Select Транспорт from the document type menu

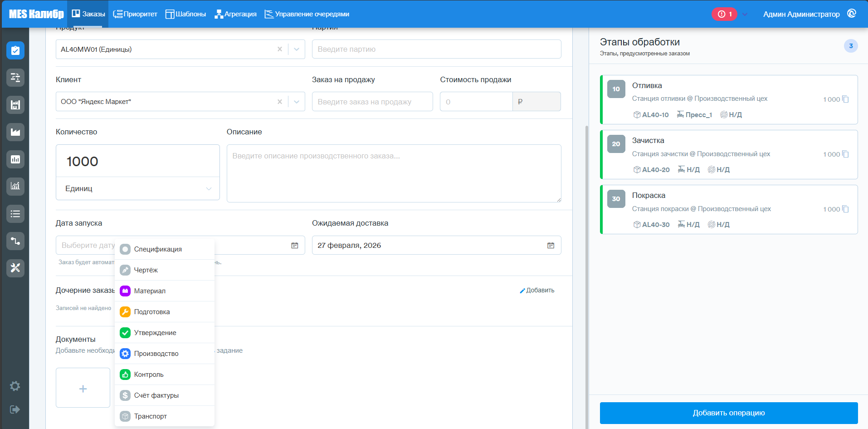pyautogui.click(x=165, y=416)
